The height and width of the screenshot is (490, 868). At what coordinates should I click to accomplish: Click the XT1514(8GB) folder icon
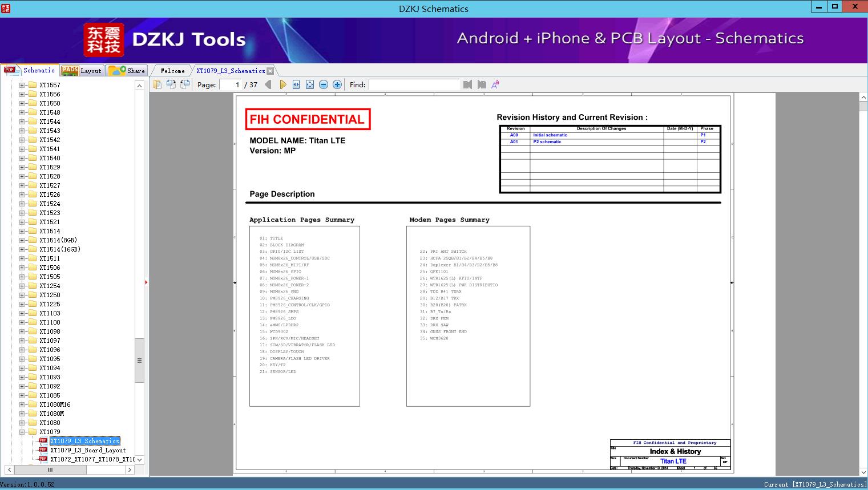coord(33,240)
